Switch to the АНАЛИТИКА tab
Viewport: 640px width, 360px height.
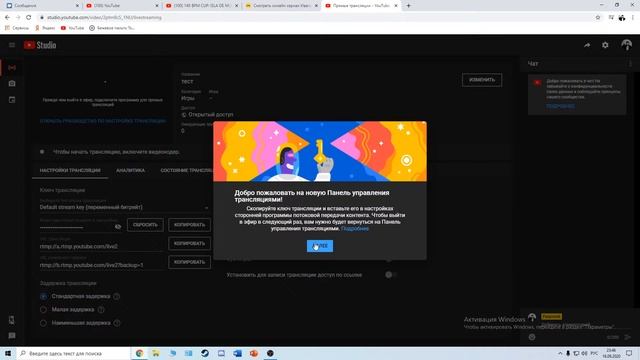pyautogui.click(x=130, y=170)
